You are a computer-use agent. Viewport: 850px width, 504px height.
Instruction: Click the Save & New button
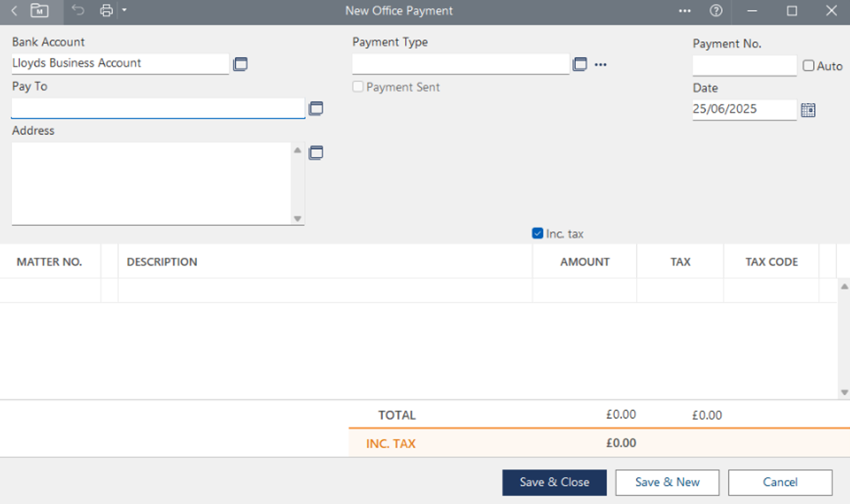tap(667, 482)
